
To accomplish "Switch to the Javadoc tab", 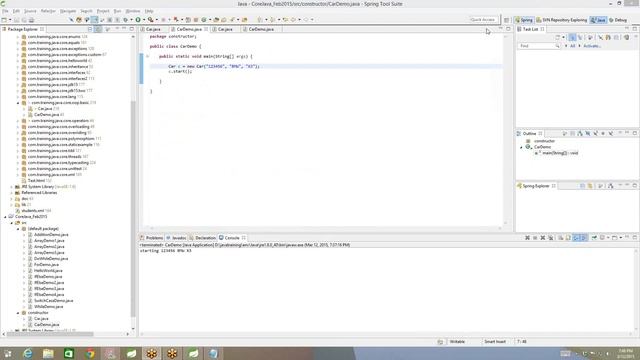I will (x=176, y=238).
